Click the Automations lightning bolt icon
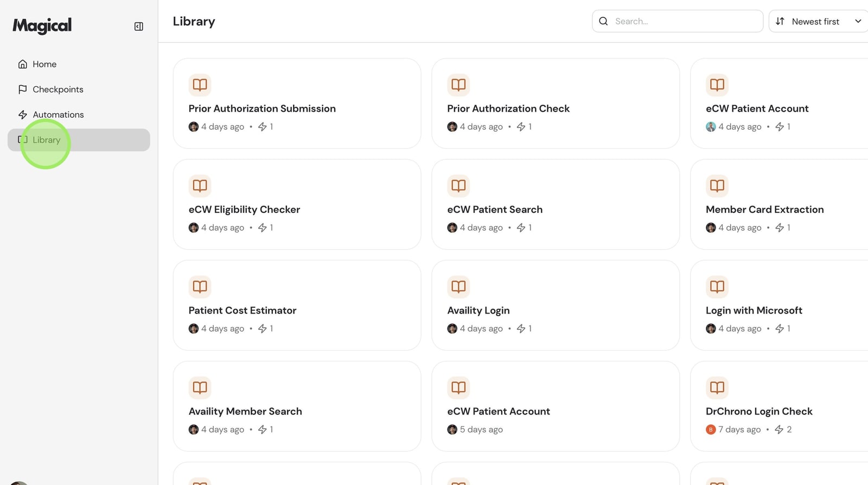 click(x=23, y=114)
